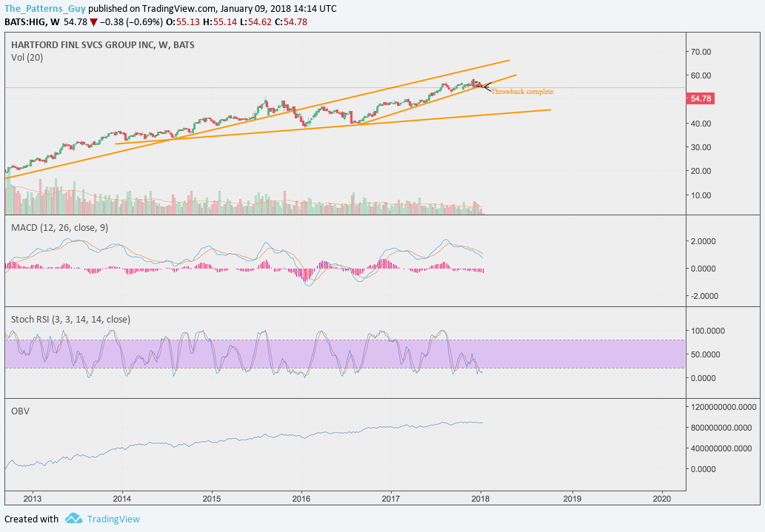Click the Stoch RSI indicator label
The image size is (765, 532).
71,320
